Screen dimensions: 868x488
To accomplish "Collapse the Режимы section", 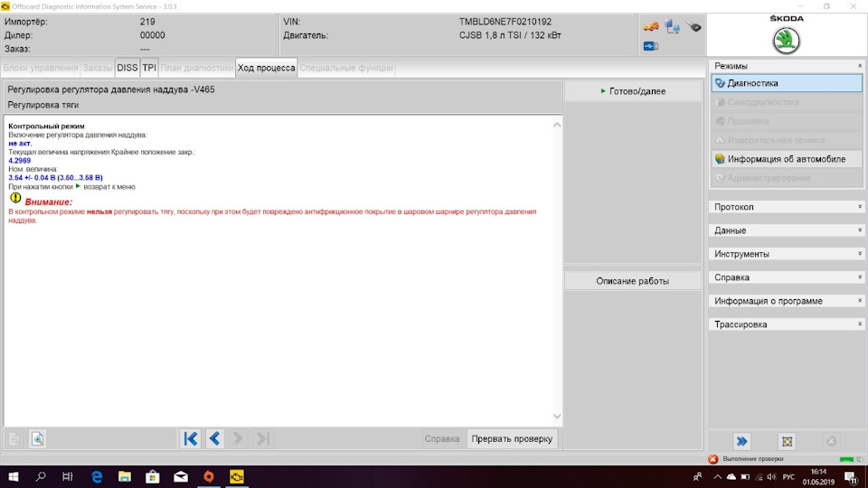I will [x=860, y=66].
